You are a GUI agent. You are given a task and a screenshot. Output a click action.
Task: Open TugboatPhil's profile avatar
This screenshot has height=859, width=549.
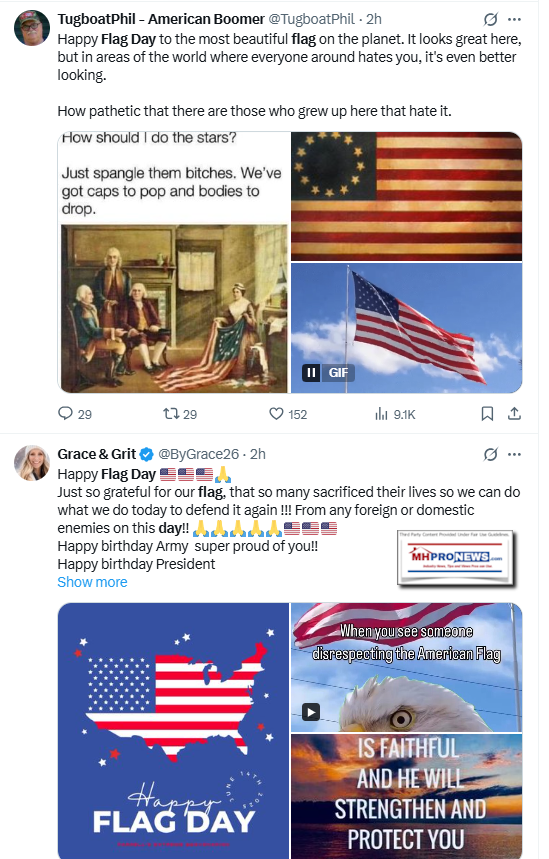[32, 27]
